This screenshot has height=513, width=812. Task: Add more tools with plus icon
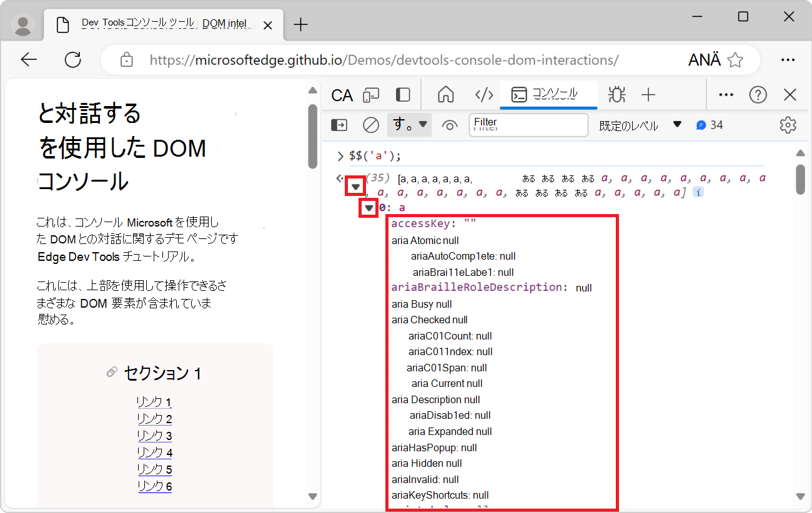[x=648, y=95]
